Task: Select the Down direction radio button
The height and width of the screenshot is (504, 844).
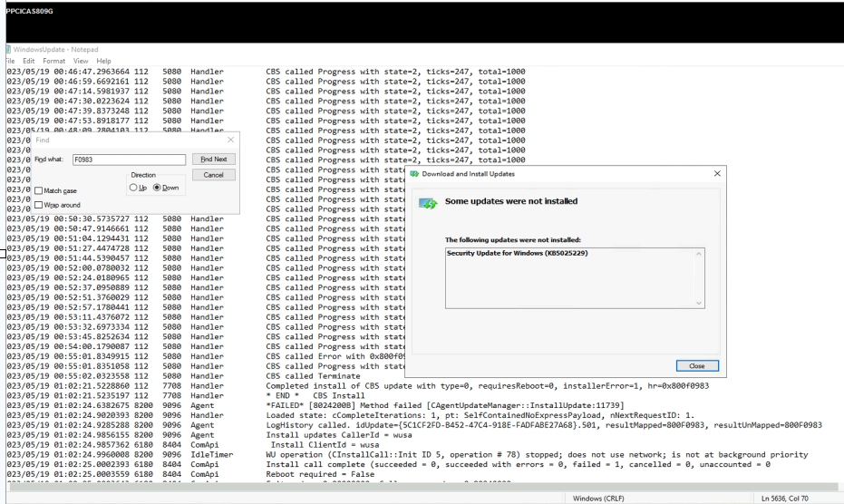Action: tap(157, 188)
